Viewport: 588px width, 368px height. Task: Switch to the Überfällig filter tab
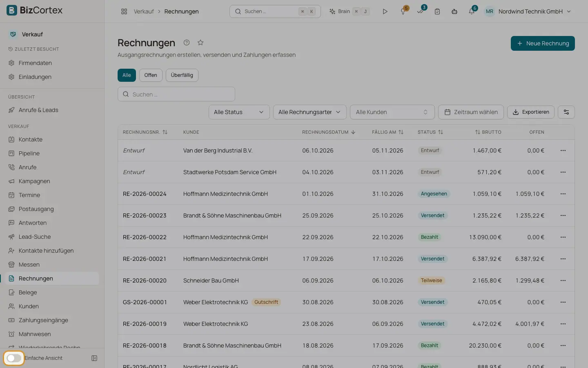point(182,75)
